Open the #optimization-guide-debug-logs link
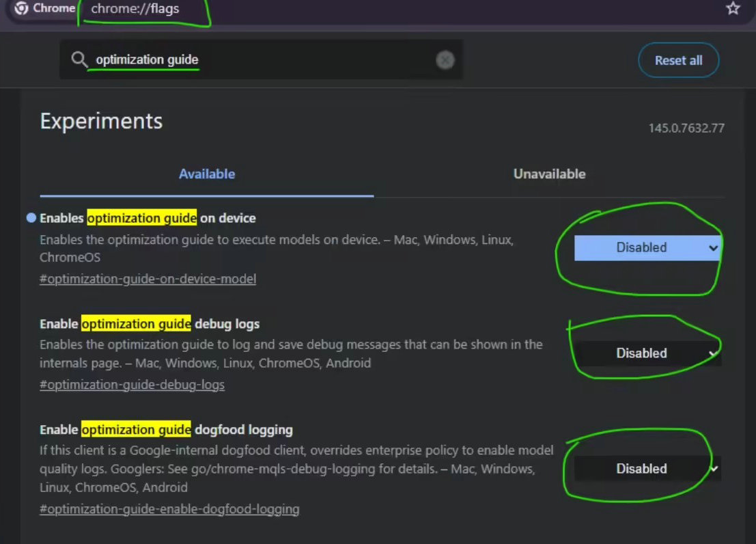Image resolution: width=756 pixels, height=544 pixels. click(132, 385)
